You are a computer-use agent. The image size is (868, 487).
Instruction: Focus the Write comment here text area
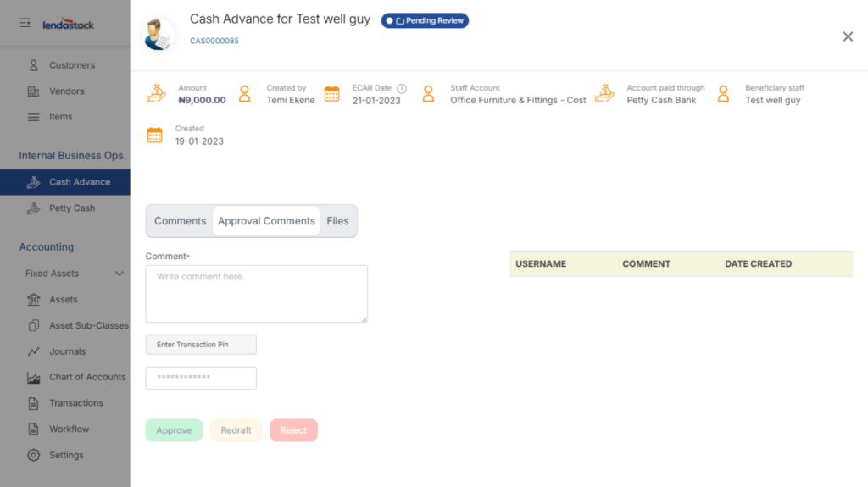[256, 294]
